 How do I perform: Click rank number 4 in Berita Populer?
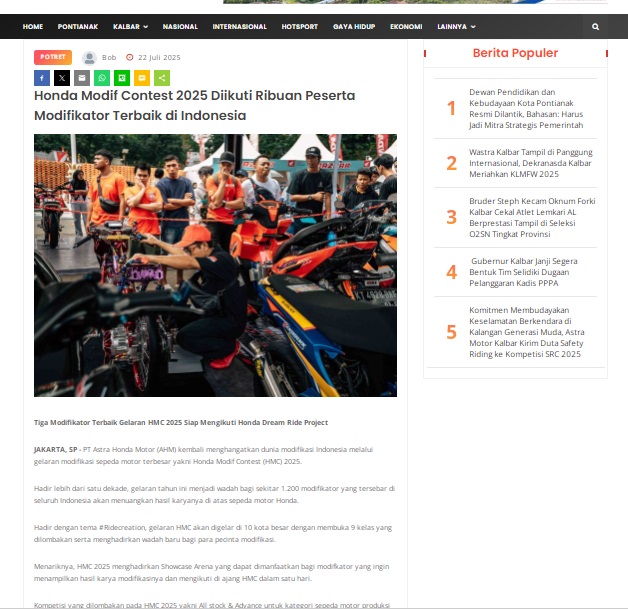(x=451, y=272)
